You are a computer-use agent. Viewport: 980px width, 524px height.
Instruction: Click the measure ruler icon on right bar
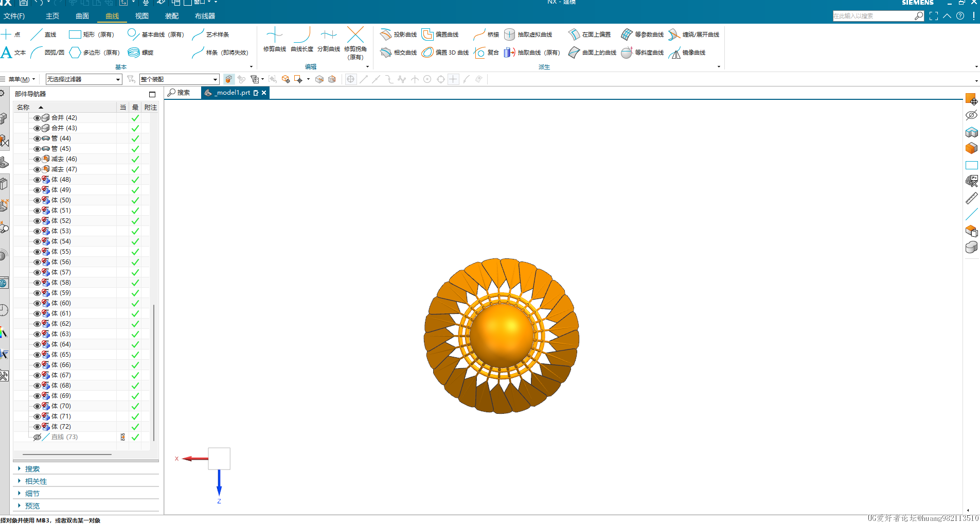coord(971,198)
